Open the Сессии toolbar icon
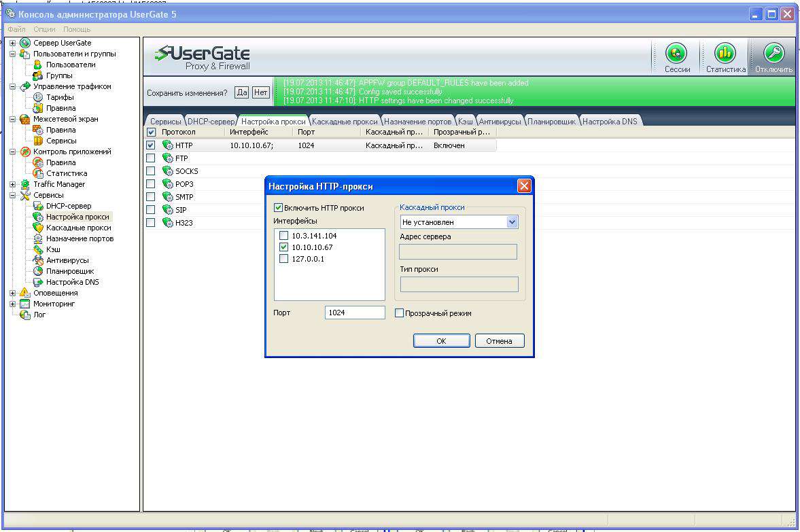 [x=676, y=53]
